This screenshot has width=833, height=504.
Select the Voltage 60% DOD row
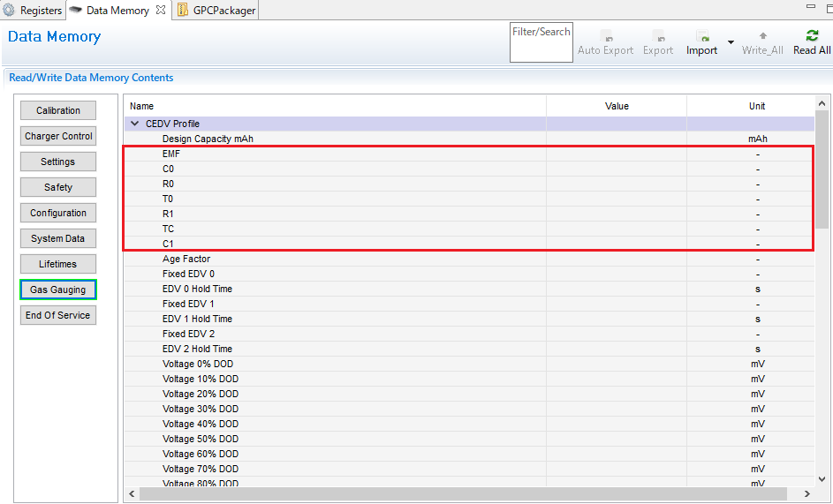tap(469, 454)
